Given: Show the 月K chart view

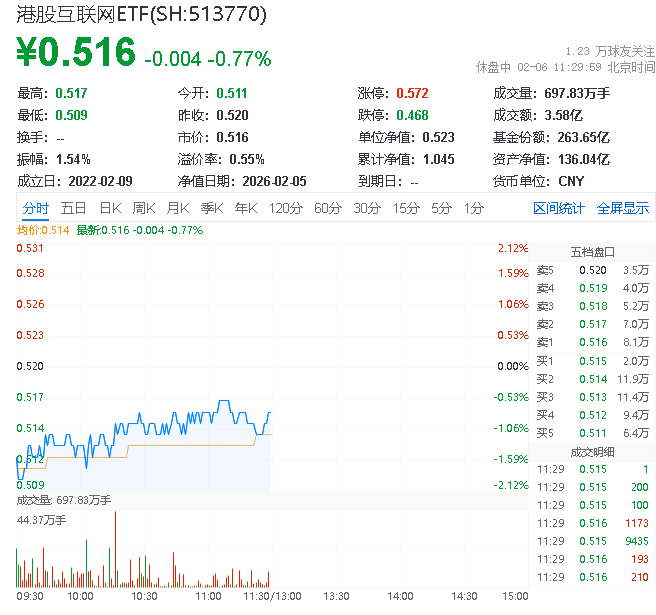Looking at the screenshot, I should (x=177, y=208).
